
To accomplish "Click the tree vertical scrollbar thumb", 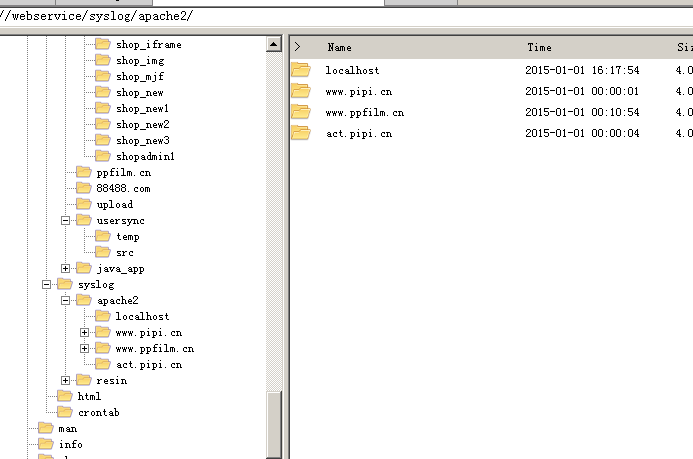I will point(274,425).
